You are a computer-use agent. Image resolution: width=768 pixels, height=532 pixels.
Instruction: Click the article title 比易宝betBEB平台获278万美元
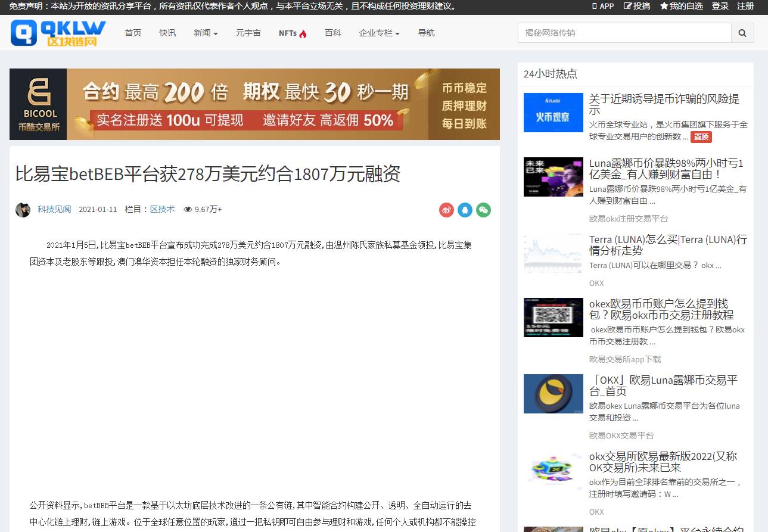click(x=208, y=174)
